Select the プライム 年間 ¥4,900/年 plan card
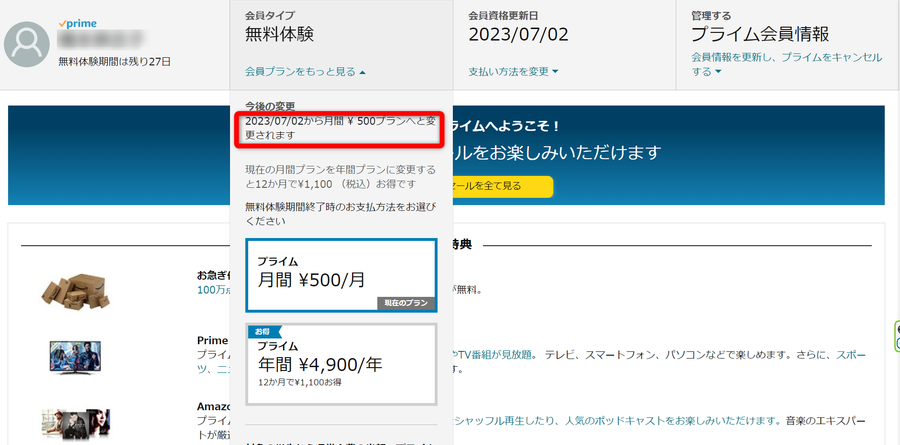The height and width of the screenshot is (445, 900). click(342, 364)
